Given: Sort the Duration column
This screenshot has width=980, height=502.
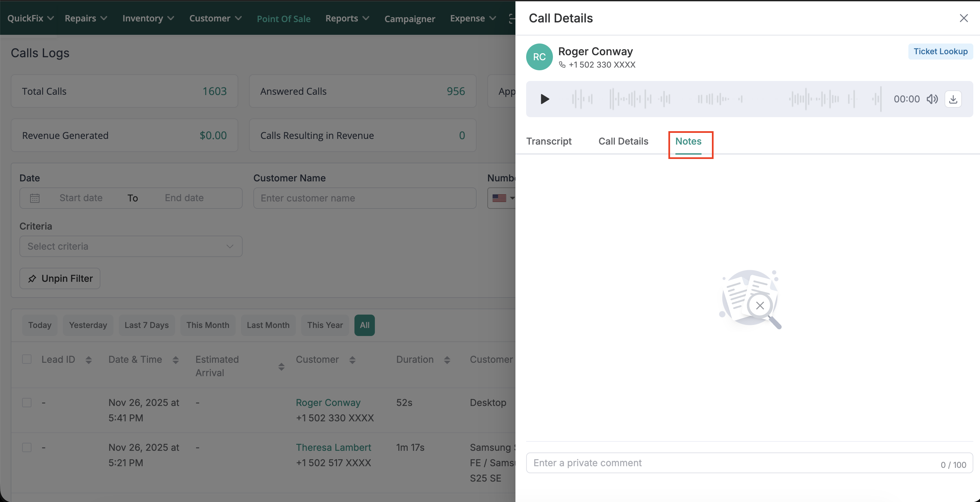Looking at the screenshot, I should [x=447, y=360].
